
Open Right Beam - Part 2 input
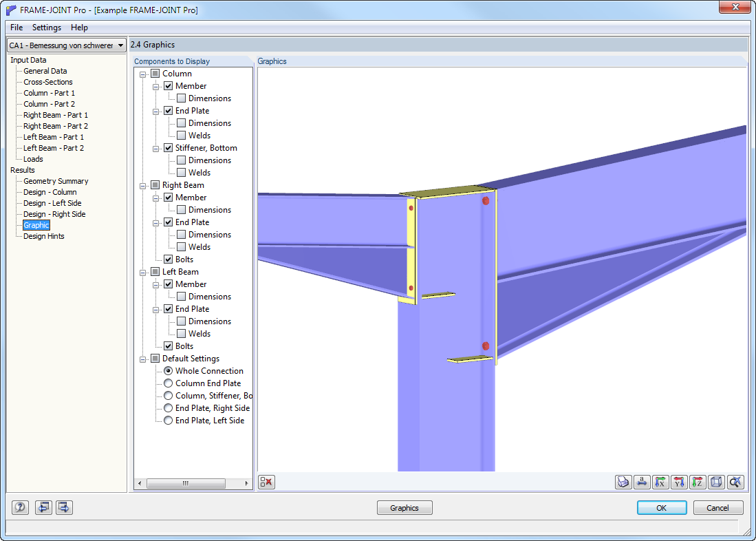click(x=56, y=126)
